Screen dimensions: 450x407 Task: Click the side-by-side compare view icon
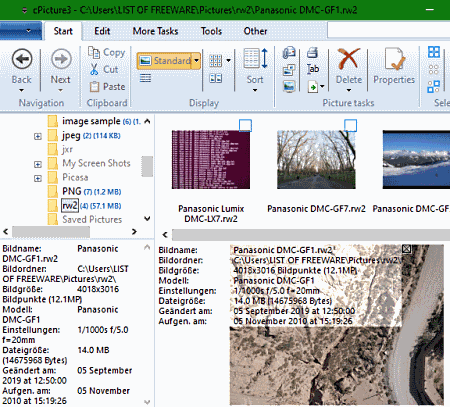pyautogui.click(x=215, y=78)
